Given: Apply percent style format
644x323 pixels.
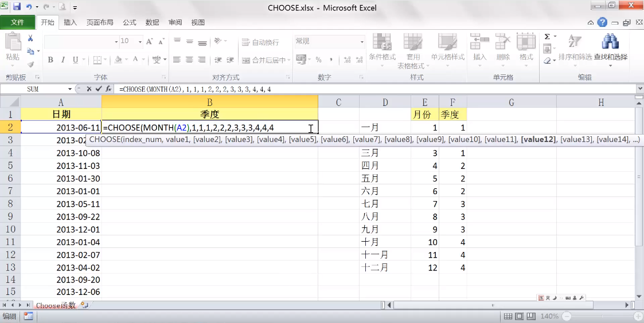Looking at the screenshot, I should point(318,60).
